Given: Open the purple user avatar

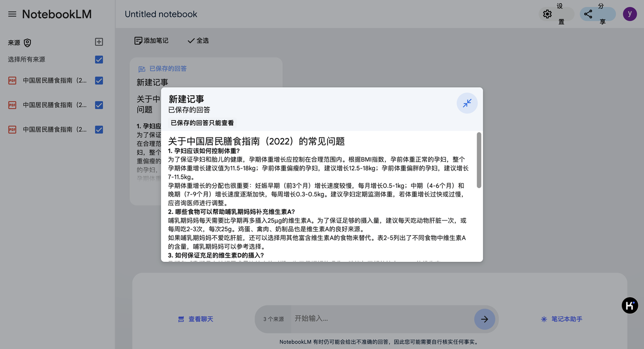Looking at the screenshot, I should pyautogui.click(x=630, y=14).
